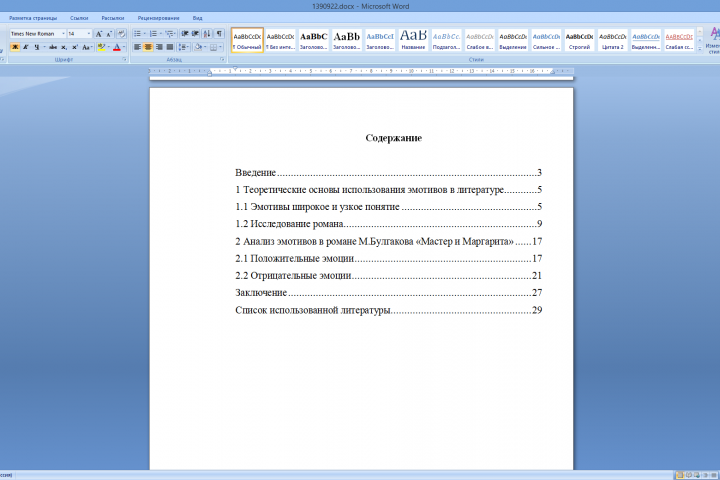
Task: Open the Разметка страницы tab
Action: [33, 18]
